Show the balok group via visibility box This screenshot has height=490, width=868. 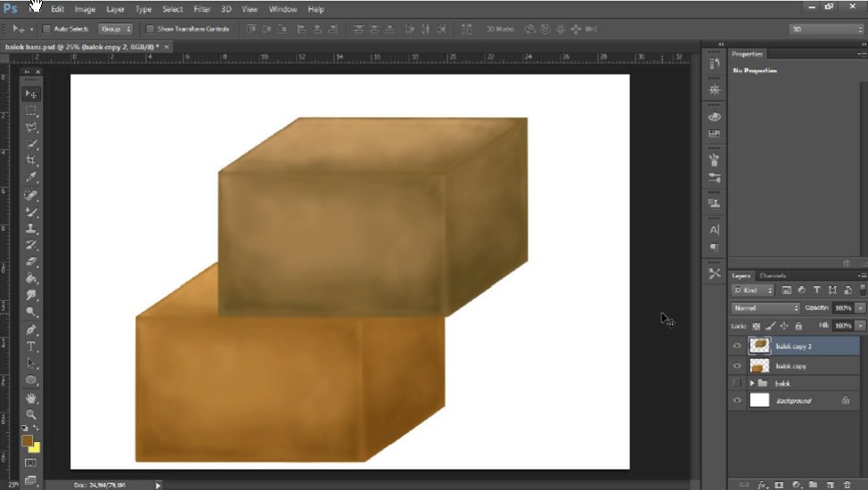tap(737, 383)
